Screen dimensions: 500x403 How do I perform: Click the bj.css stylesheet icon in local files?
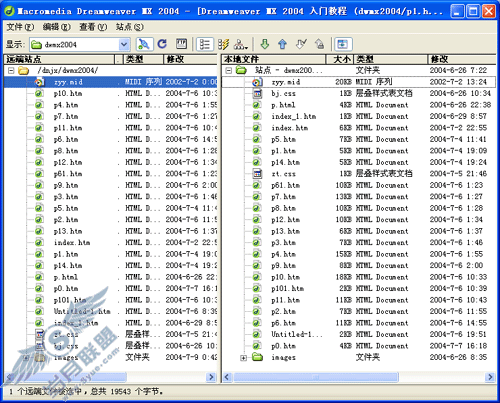click(x=257, y=94)
